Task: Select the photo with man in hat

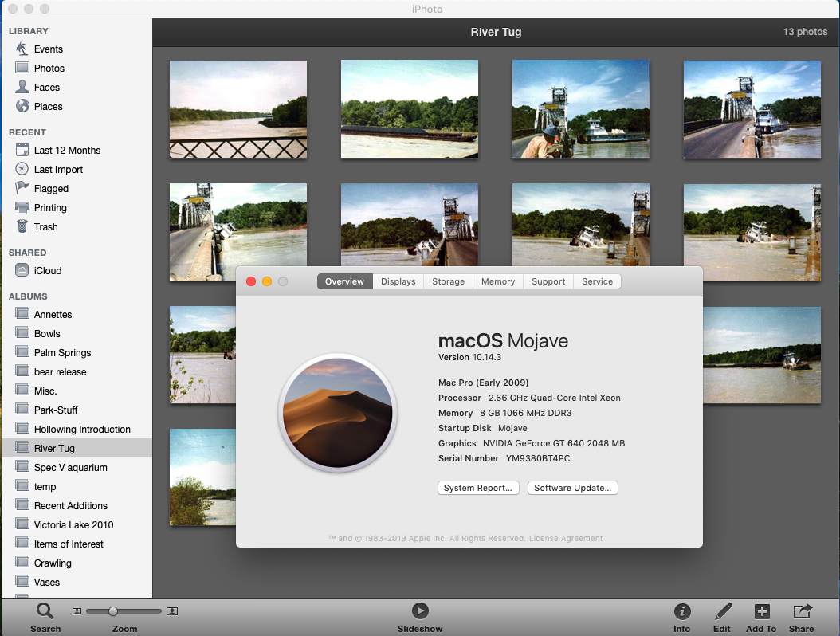Action: pyautogui.click(x=581, y=108)
